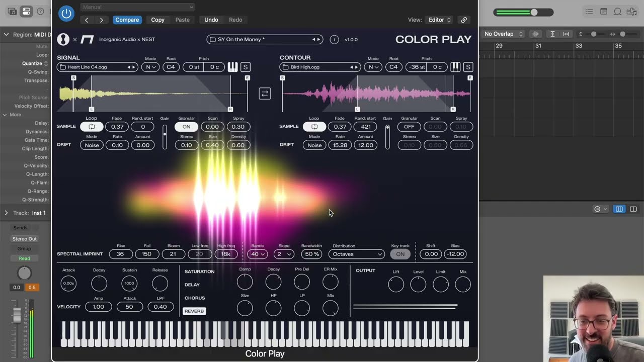Select the SATURATION effect tab
Image resolution: width=644 pixels, height=362 pixels.
coord(199,271)
